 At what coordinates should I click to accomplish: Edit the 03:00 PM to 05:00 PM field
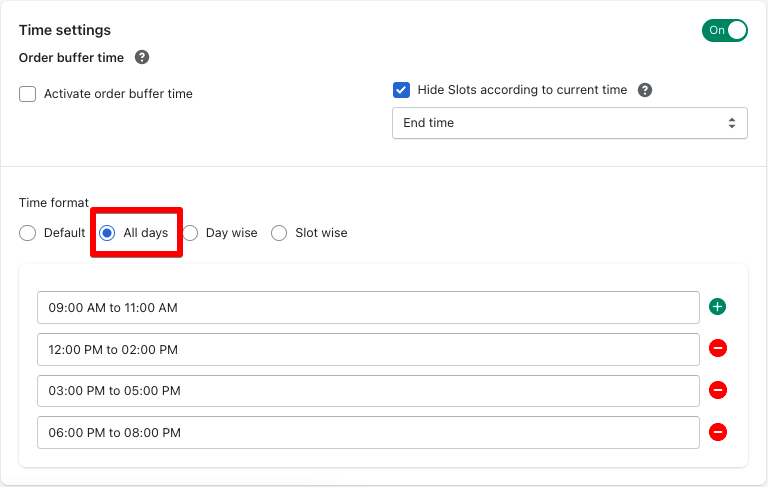[x=367, y=390]
